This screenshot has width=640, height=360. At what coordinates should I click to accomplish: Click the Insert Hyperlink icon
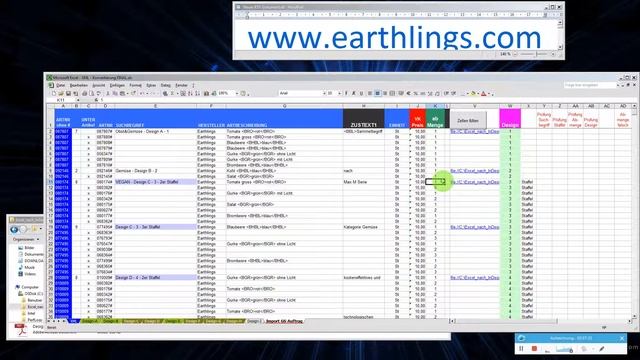pos(165,93)
